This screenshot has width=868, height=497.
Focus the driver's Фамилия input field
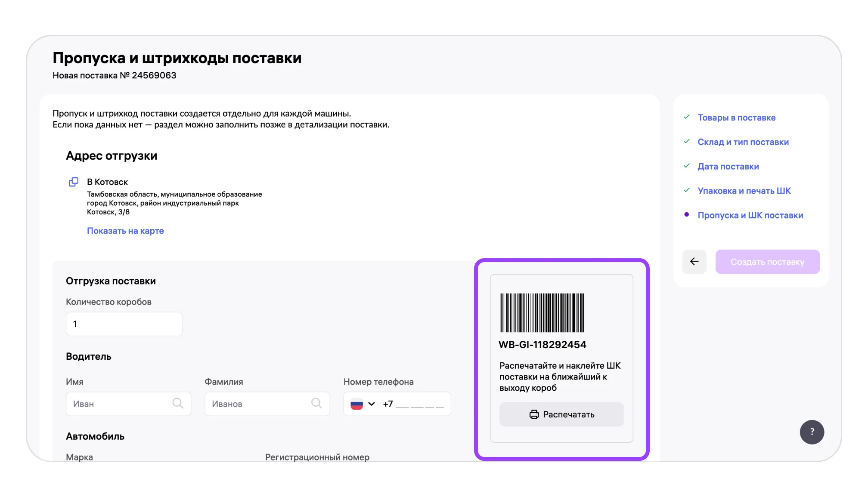[259, 404]
